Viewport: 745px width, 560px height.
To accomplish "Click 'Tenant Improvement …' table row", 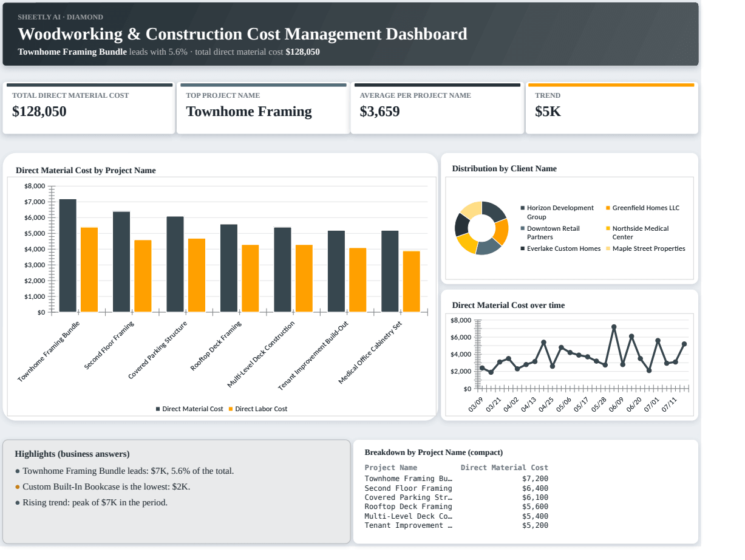I will (457, 525).
